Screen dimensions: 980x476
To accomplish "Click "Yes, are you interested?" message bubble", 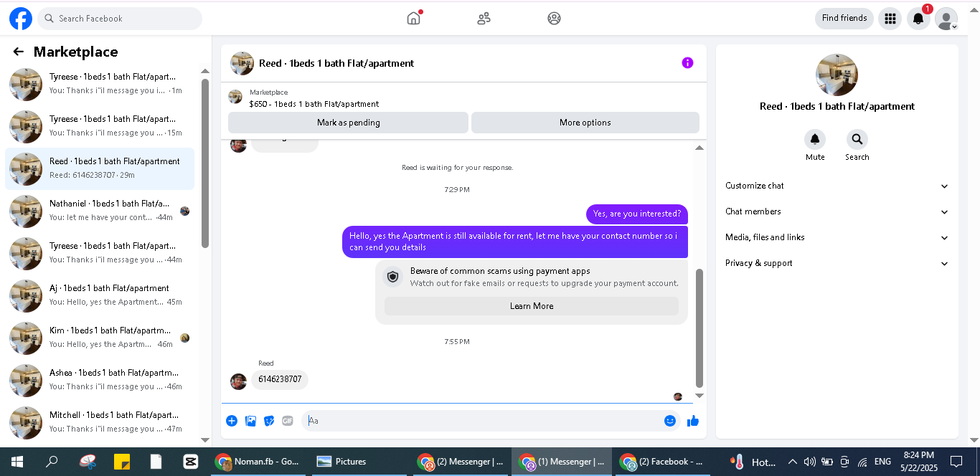I will (637, 214).
